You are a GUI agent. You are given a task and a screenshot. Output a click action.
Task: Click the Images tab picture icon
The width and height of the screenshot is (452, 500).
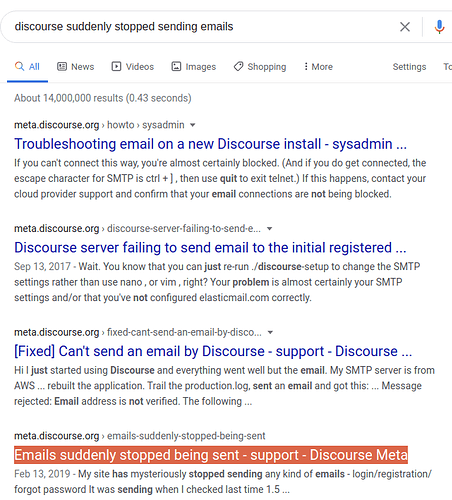coord(176,67)
